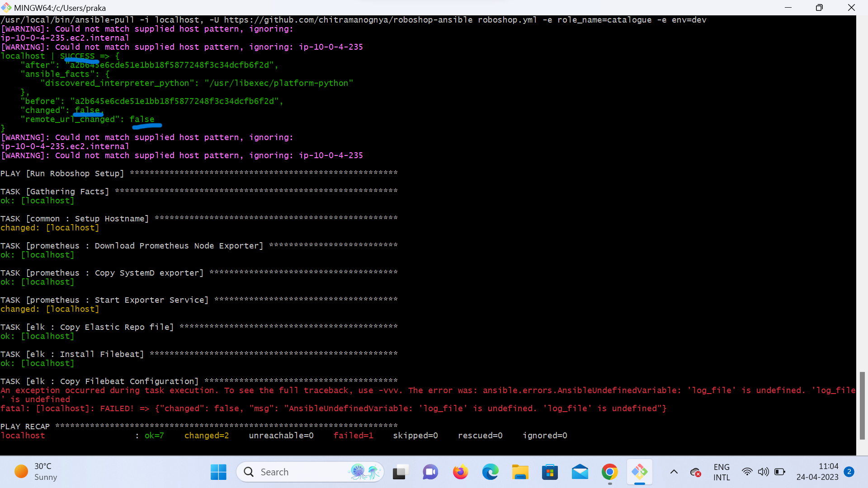The width and height of the screenshot is (868, 488).
Task: Open File Explorer from the taskbar
Action: point(520,472)
